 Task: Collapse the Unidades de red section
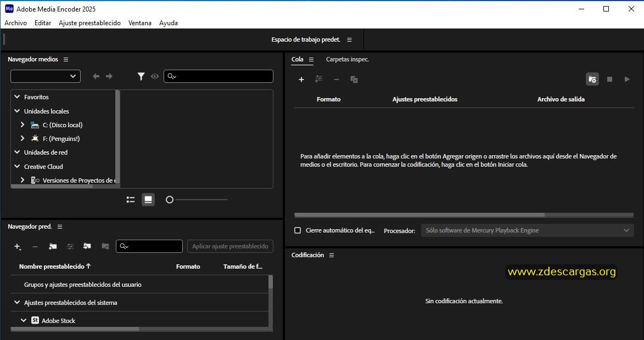[x=17, y=152]
